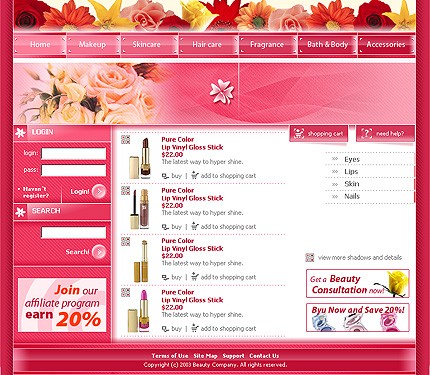This screenshot has width=430, height=375.
Task: Open the Site Map footer link
Action: click(x=205, y=356)
